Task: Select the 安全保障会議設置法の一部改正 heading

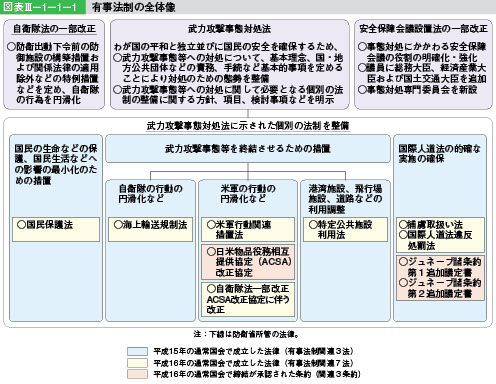Action: (423, 29)
